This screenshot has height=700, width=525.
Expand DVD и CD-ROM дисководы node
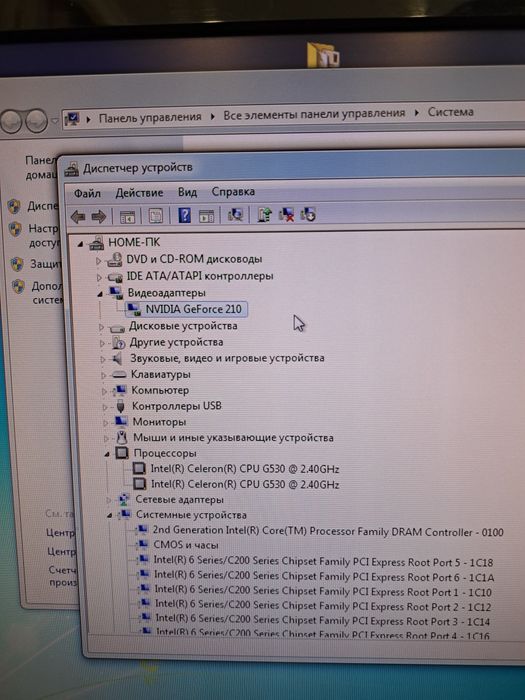99,261
